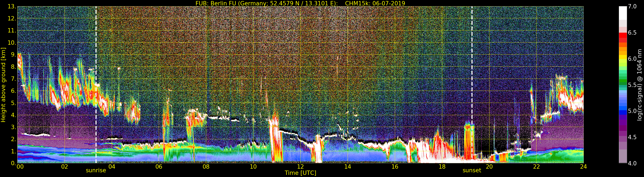The width and height of the screenshot is (644, 177).
Task: Click the colorbar tick label '4.5'
Action: pos(632,137)
